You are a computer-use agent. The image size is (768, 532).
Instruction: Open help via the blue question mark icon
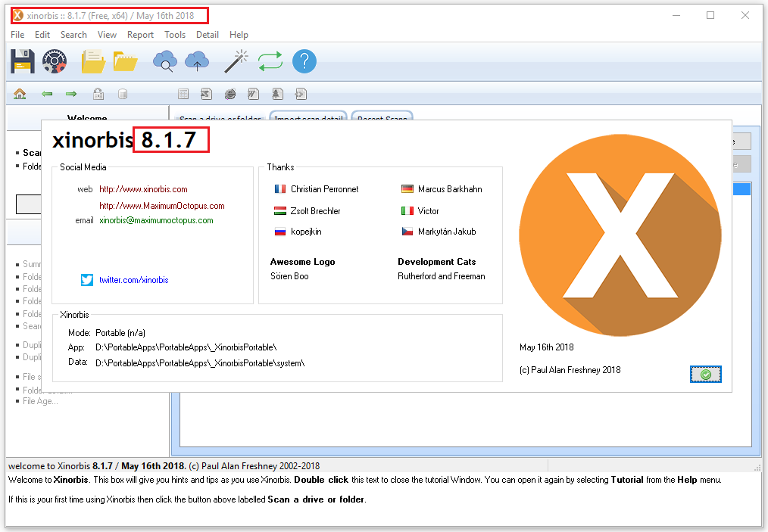[304, 61]
